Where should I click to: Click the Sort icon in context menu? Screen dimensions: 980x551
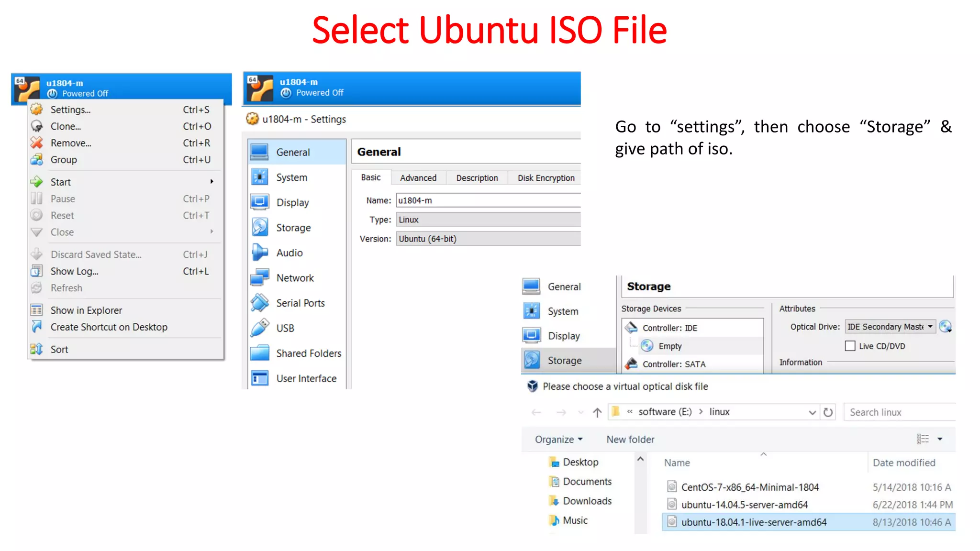(x=37, y=349)
